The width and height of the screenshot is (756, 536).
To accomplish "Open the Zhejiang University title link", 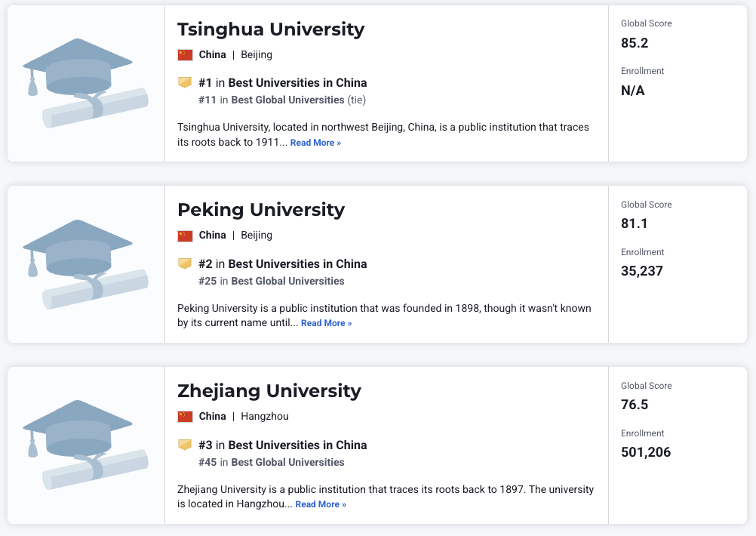I will [x=269, y=391].
